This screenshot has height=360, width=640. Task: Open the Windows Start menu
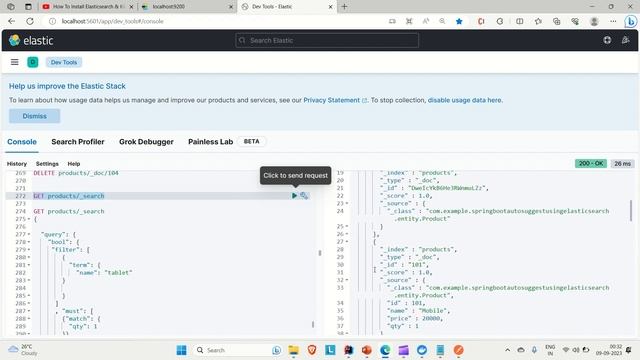click(182, 350)
